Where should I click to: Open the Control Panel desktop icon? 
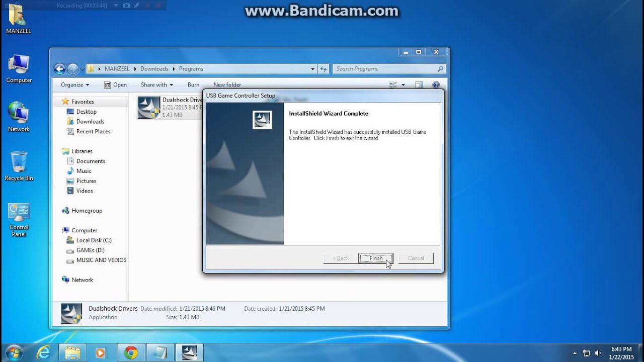click(19, 220)
